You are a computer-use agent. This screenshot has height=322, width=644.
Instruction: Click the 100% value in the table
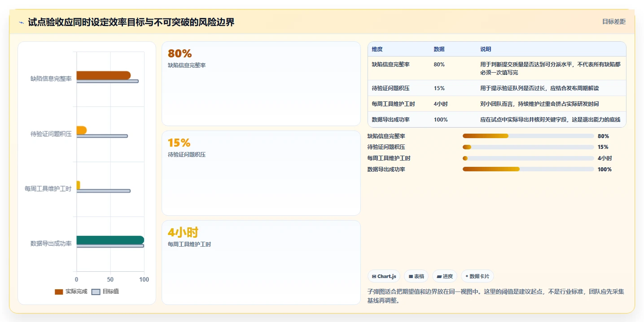pyautogui.click(x=441, y=120)
